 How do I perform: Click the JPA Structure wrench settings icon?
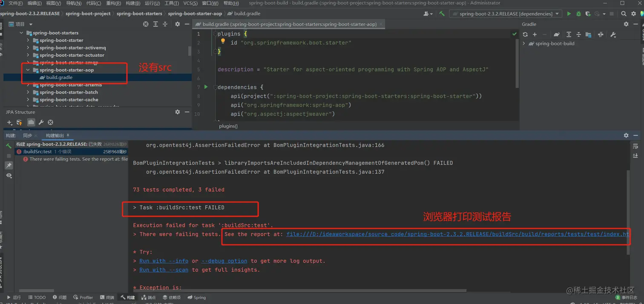click(x=41, y=123)
